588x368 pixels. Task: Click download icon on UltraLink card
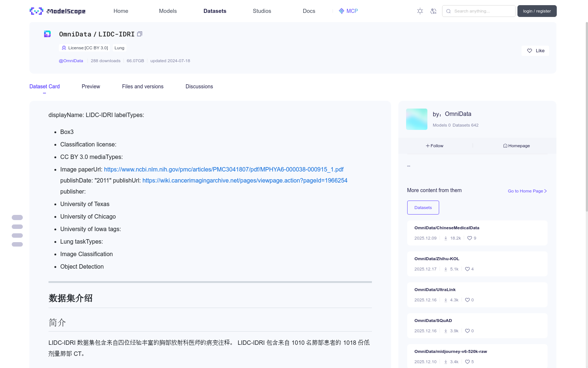[x=446, y=300]
